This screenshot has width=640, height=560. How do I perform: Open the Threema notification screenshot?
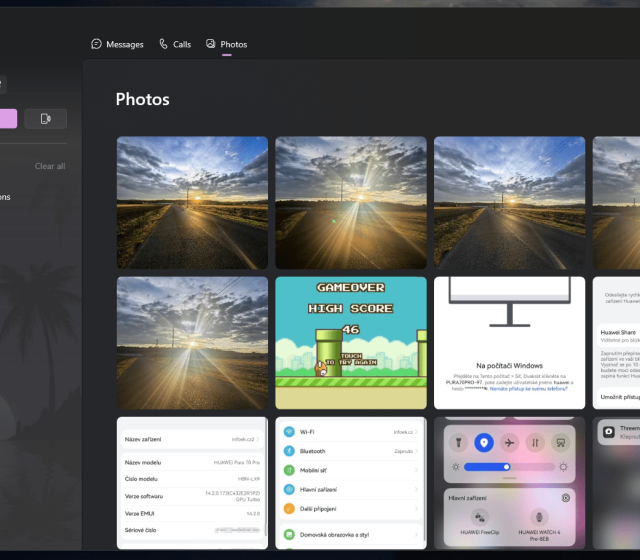616,484
